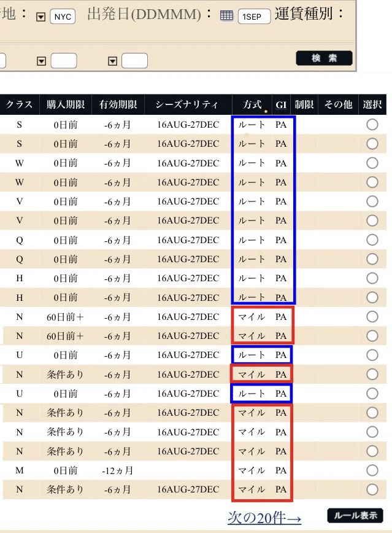Click the 購入期限 column header

tap(66, 104)
